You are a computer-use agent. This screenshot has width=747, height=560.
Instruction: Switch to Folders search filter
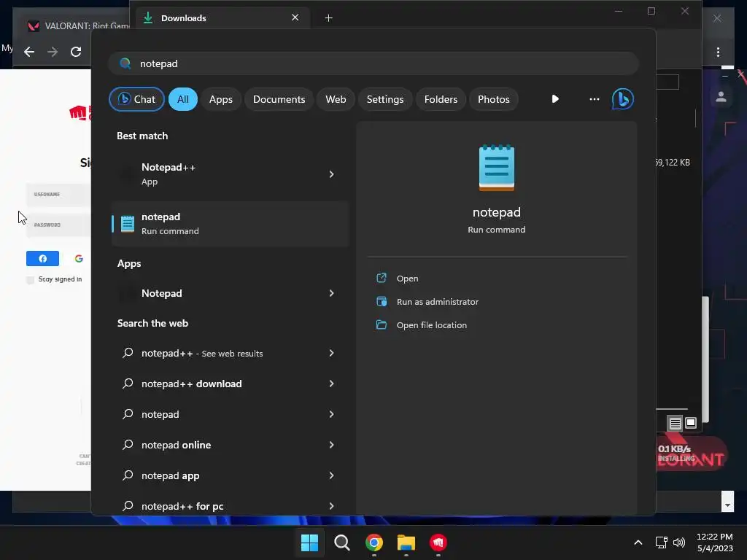441,99
